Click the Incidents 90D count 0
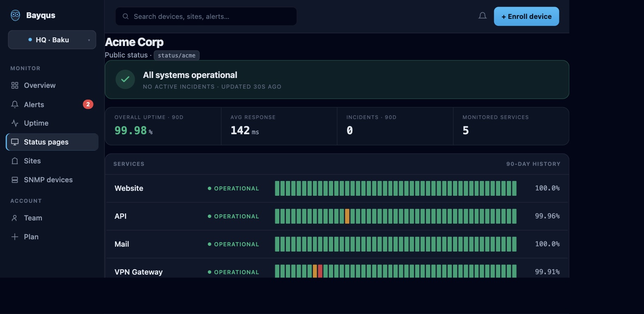644x314 pixels. [x=350, y=131]
